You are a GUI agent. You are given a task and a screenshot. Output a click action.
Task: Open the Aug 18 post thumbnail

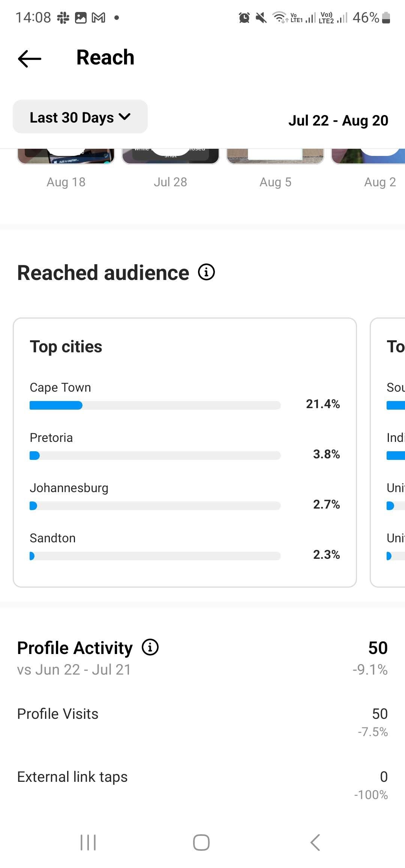pos(66,154)
